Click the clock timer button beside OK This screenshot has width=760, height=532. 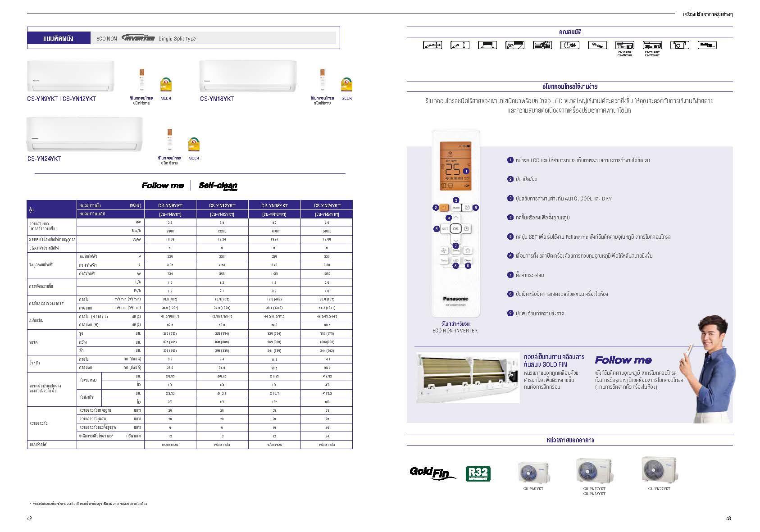[x=467, y=229]
